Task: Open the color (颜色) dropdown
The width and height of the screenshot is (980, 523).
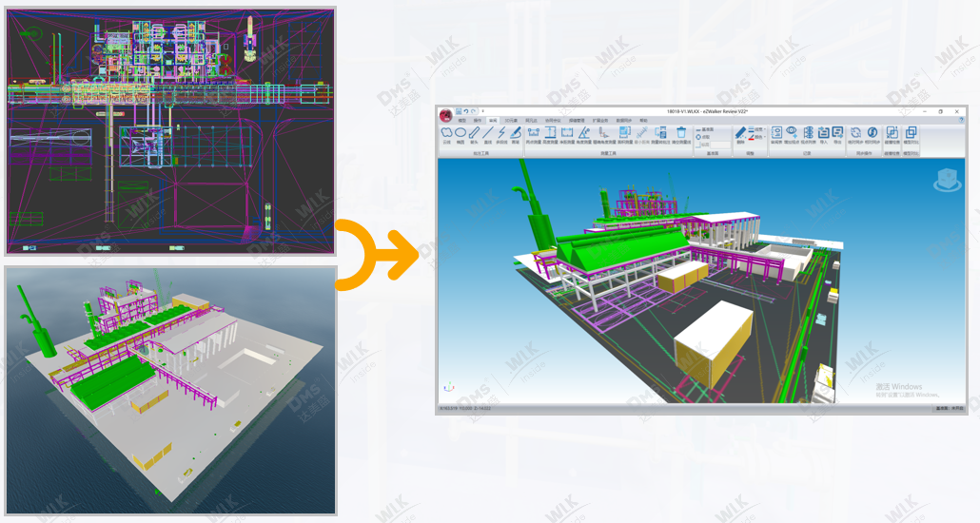Action: coord(757,137)
